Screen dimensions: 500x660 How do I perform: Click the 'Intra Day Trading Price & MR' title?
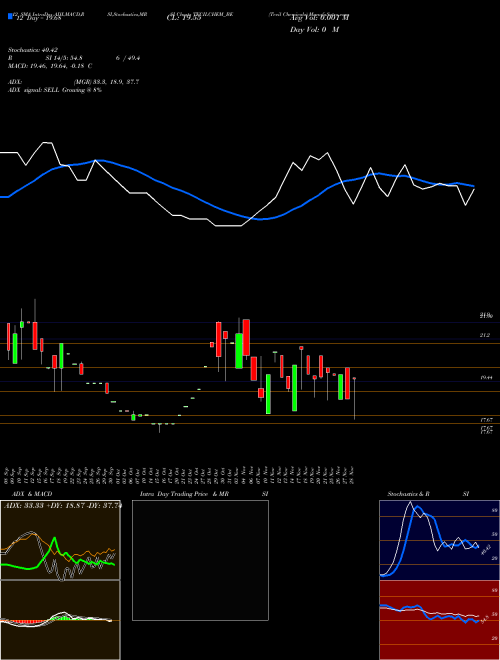click(x=185, y=494)
